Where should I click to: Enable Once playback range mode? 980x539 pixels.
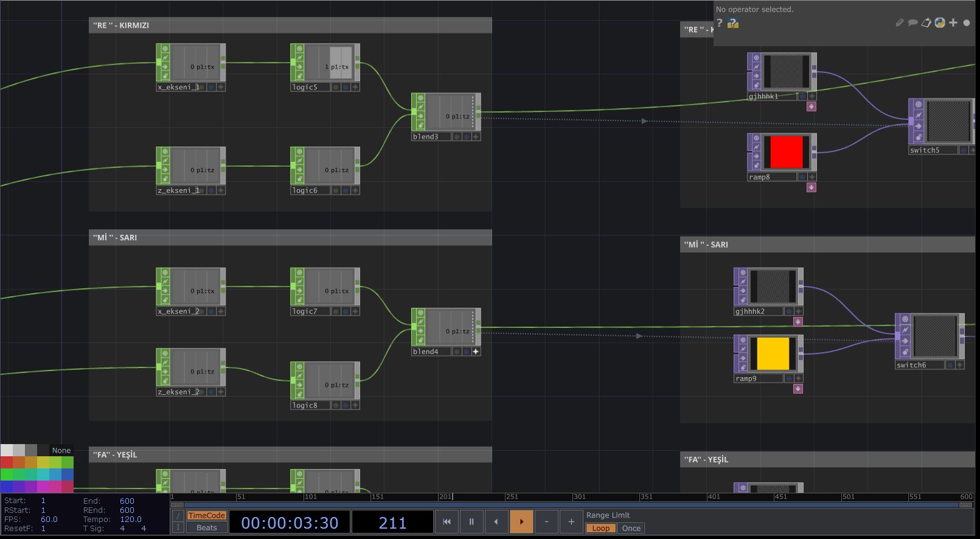(631, 528)
